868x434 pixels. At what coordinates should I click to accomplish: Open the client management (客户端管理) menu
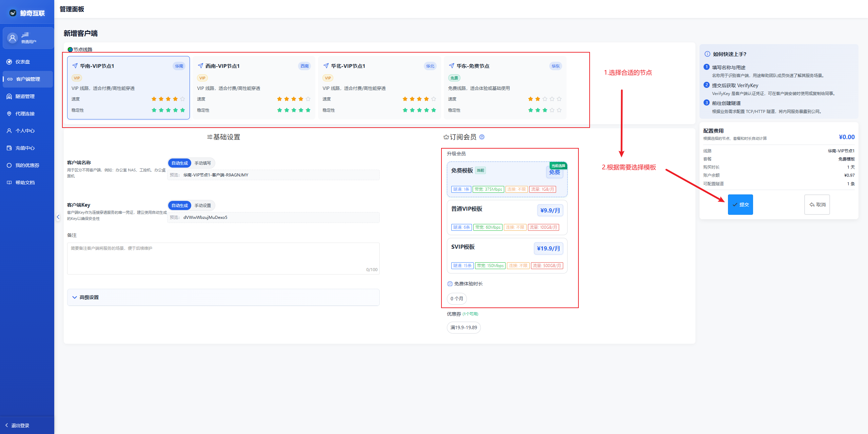click(28, 79)
